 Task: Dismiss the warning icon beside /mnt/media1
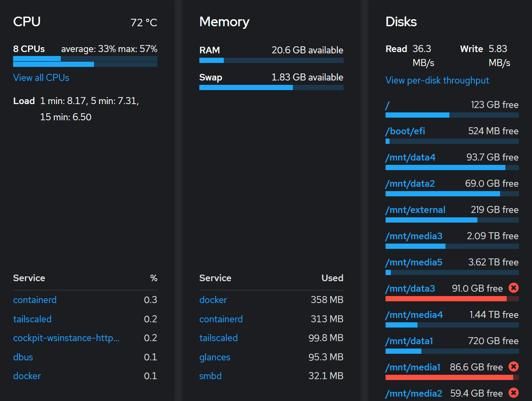click(513, 366)
